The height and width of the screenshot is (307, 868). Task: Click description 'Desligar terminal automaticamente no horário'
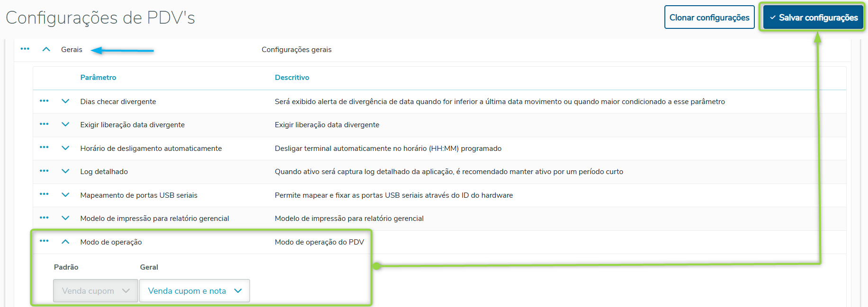pos(388,149)
